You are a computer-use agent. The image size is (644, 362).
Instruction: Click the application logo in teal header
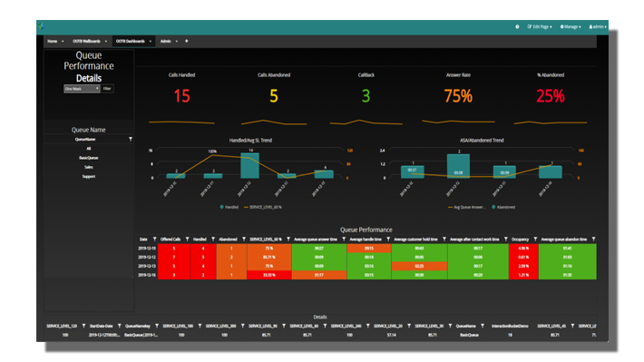coord(41,26)
